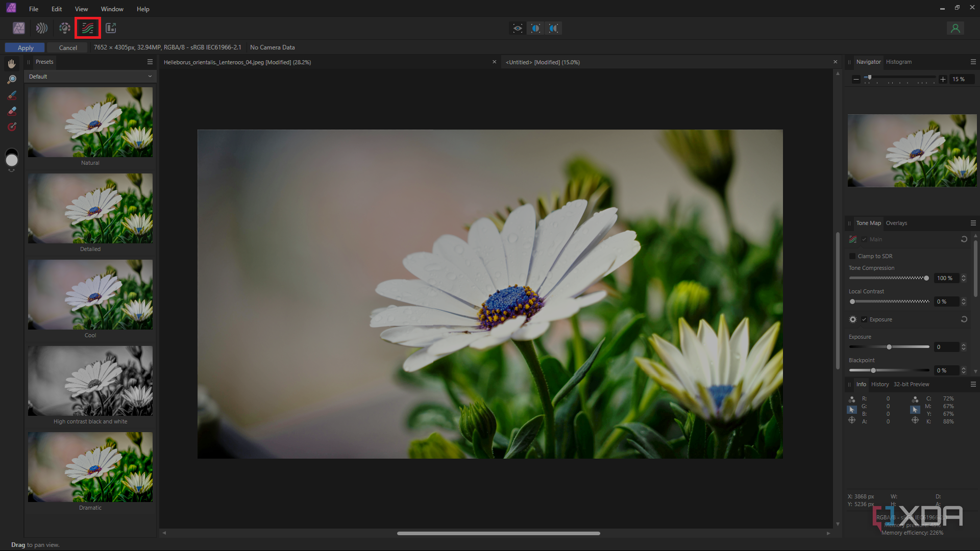This screenshot has width=980, height=551.
Task: Switch to the Export persona icon
Action: tap(111, 28)
